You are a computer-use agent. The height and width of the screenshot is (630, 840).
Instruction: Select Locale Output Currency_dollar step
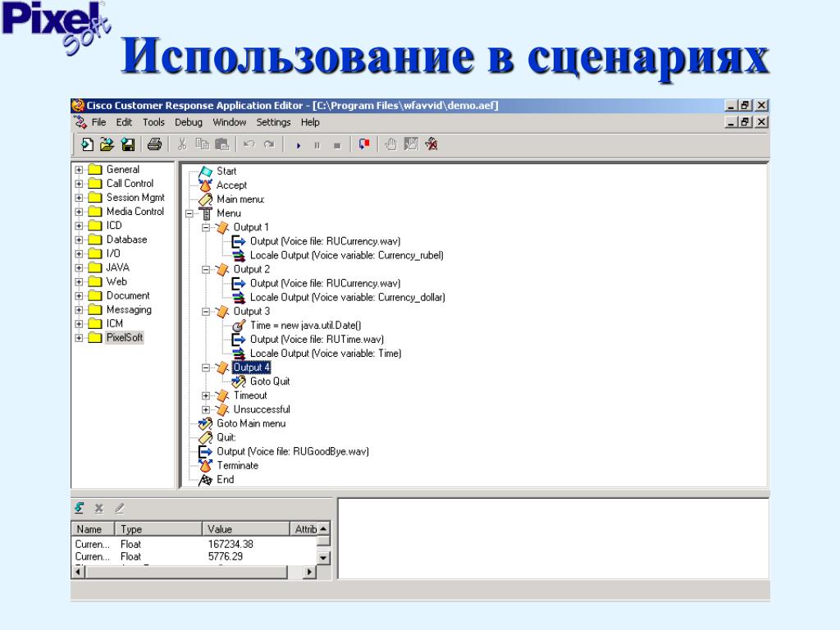[x=348, y=297]
